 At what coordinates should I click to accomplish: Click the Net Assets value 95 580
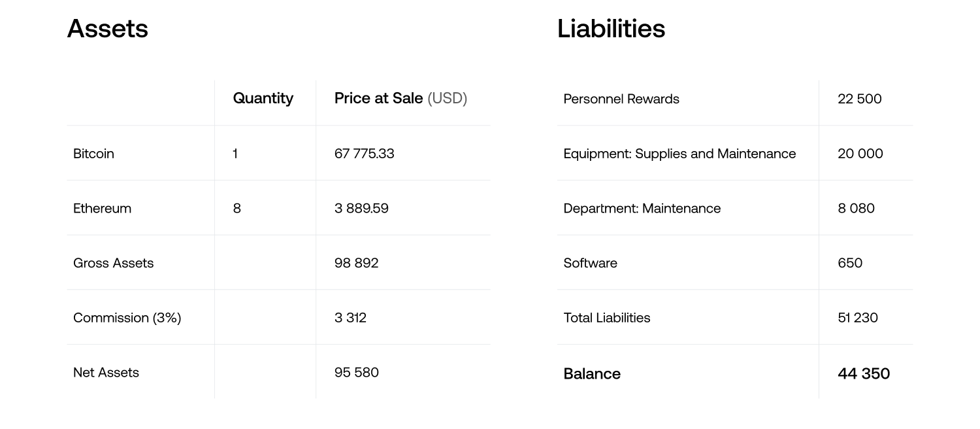356,372
